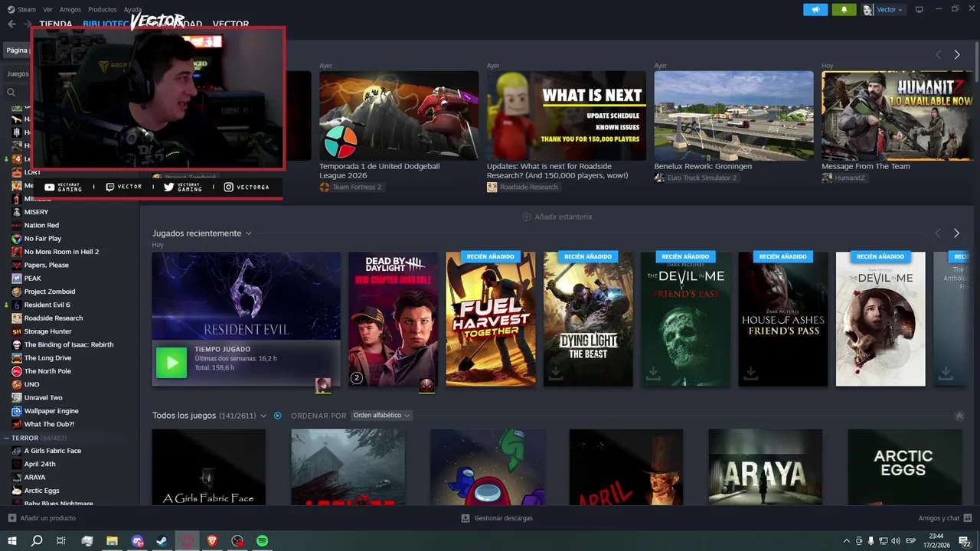Click the ready-to-play filter icon near Todos los juegos
Image resolution: width=980 pixels, height=551 pixels.
click(x=277, y=416)
